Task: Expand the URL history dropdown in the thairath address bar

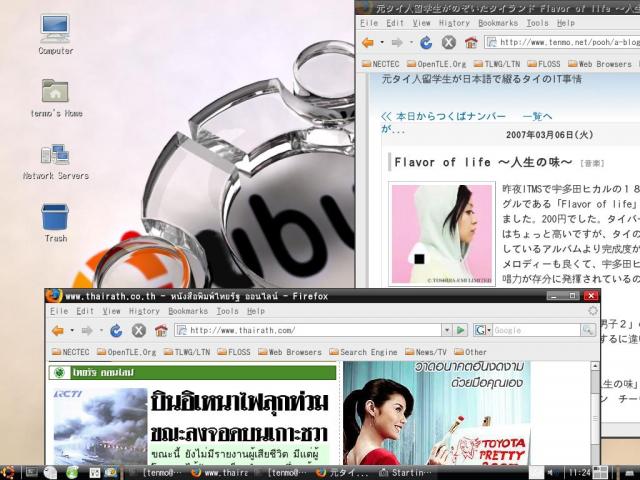Action: point(447,330)
